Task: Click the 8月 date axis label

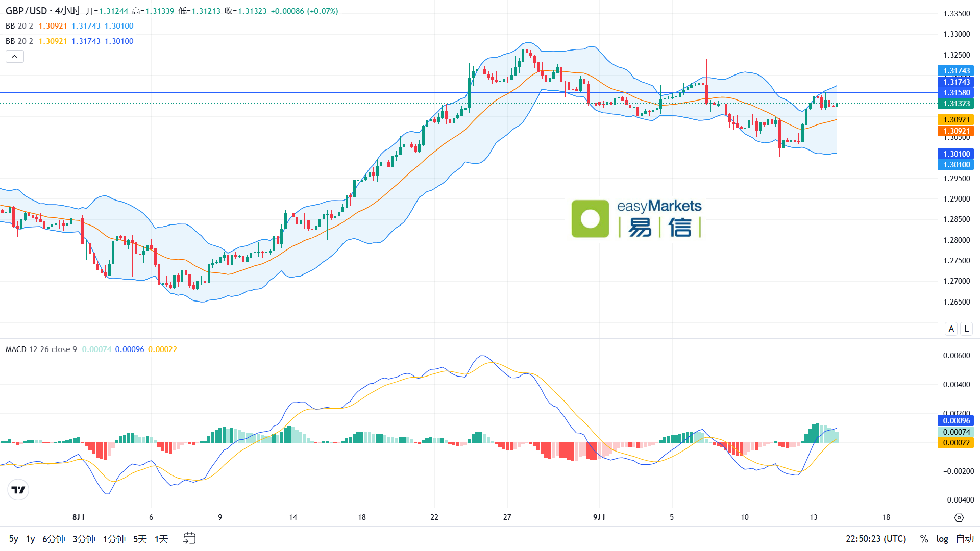Action: tap(79, 517)
